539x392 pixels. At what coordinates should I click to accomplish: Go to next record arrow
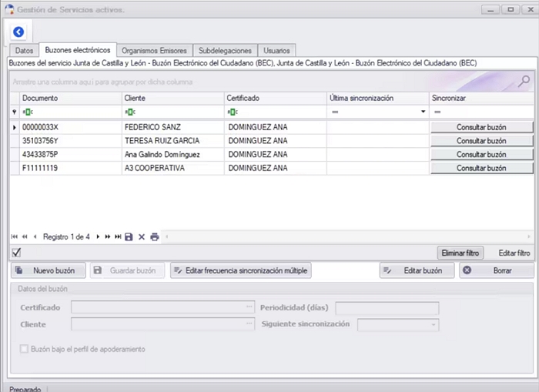98,236
